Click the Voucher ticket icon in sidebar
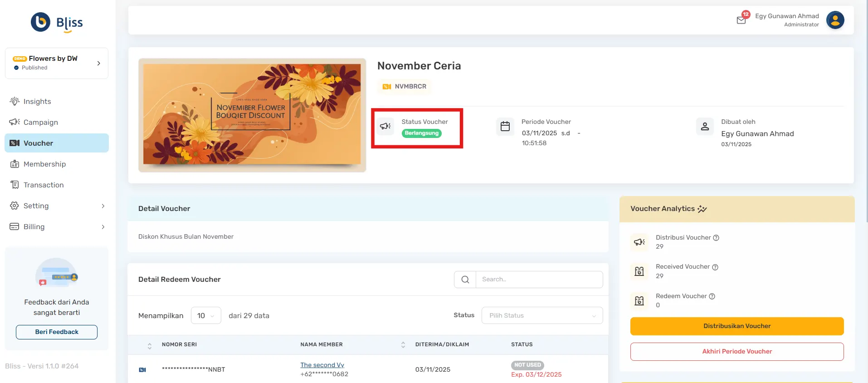868x383 pixels. [x=15, y=143]
